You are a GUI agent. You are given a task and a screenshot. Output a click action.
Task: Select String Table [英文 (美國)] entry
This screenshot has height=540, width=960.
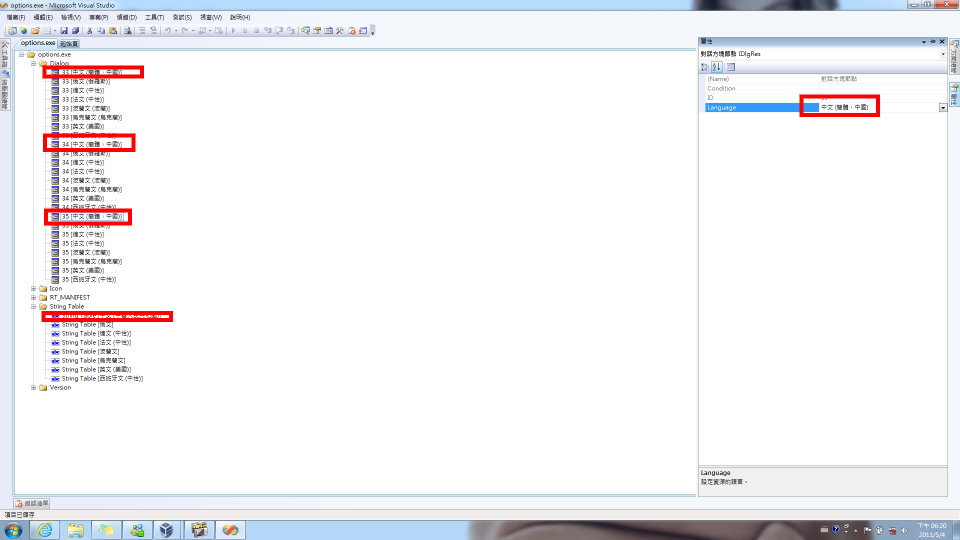pyautogui.click(x=96, y=370)
